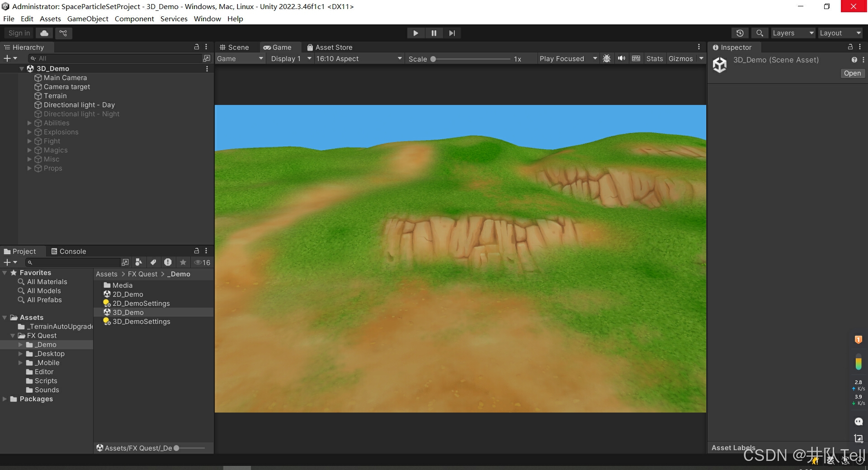Open the GameObject menu
Viewport: 868px width, 470px height.
(x=88, y=19)
